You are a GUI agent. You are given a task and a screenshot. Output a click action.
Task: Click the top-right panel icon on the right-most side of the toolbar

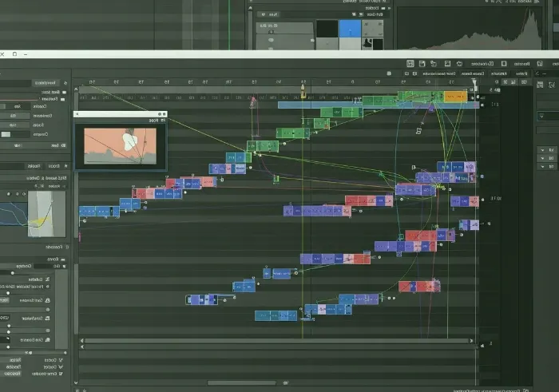click(540, 63)
